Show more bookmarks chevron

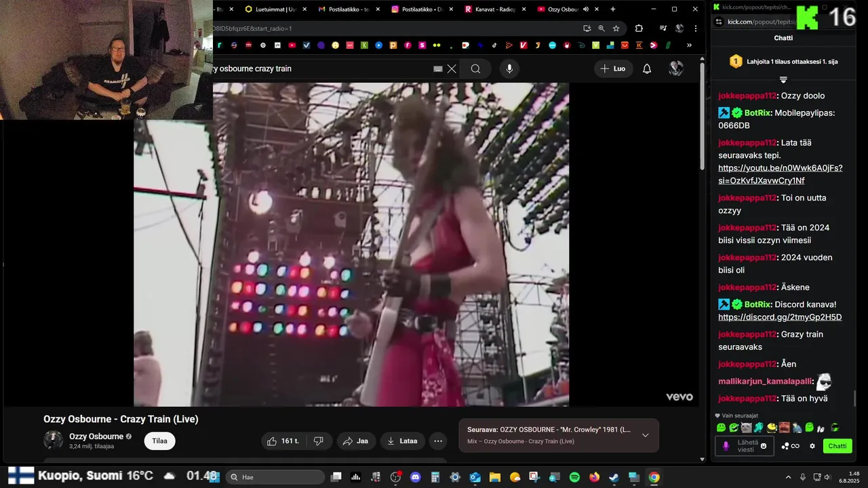pos(689,45)
